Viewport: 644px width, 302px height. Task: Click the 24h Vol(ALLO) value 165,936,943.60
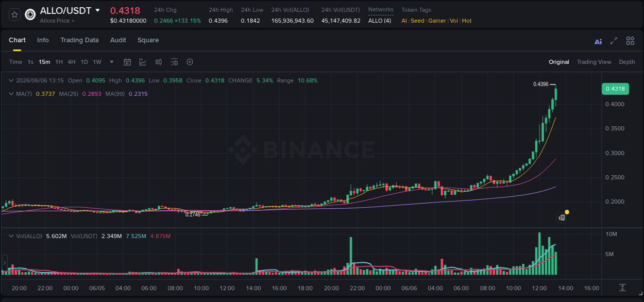click(293, 21)
